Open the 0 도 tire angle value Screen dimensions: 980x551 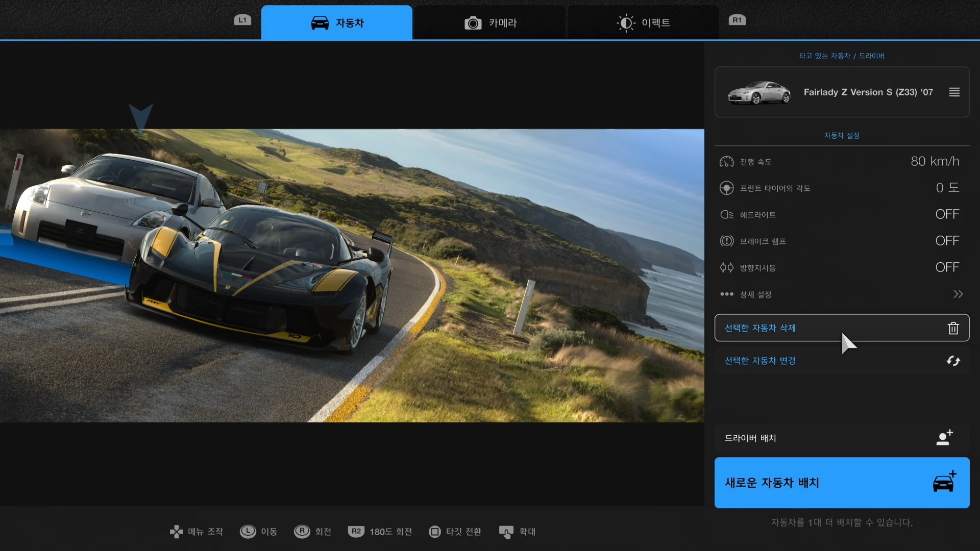pos(947,188)
